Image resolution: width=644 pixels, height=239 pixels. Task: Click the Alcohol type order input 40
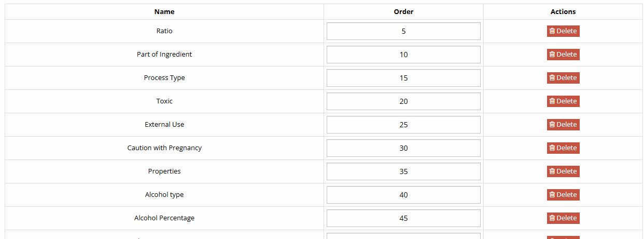[x=403, y=195]
